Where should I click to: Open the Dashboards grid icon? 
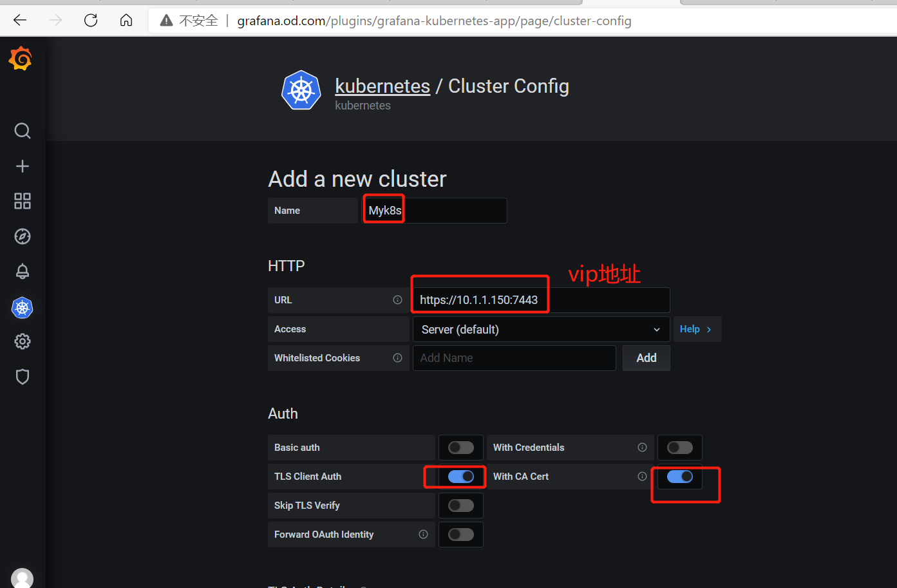coord(23,201)
